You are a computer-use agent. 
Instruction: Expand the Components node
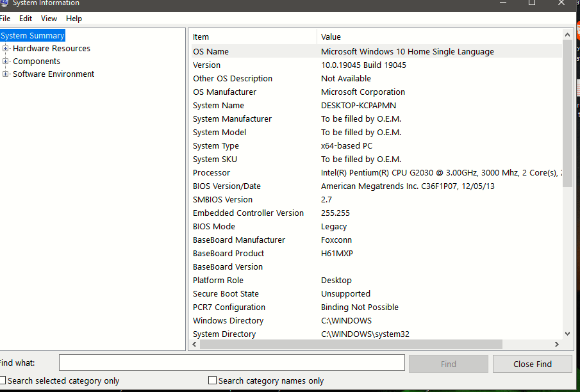(5, 61)
